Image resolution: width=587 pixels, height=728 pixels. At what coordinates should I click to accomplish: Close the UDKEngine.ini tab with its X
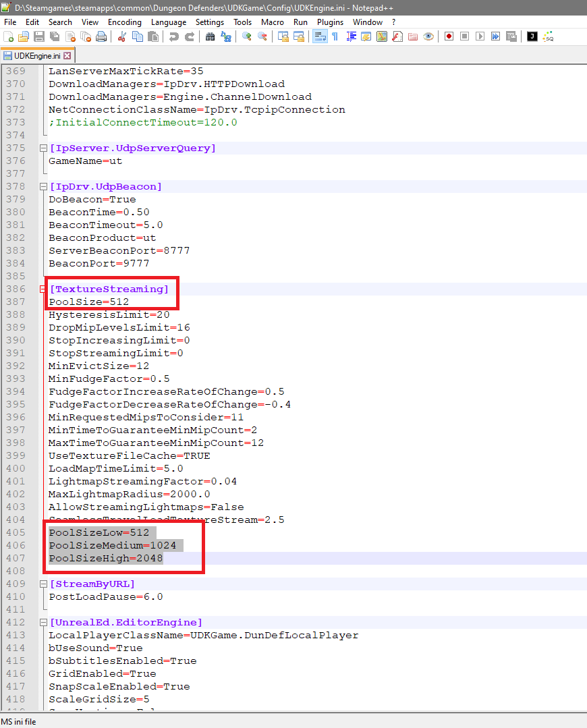[67, 55]
